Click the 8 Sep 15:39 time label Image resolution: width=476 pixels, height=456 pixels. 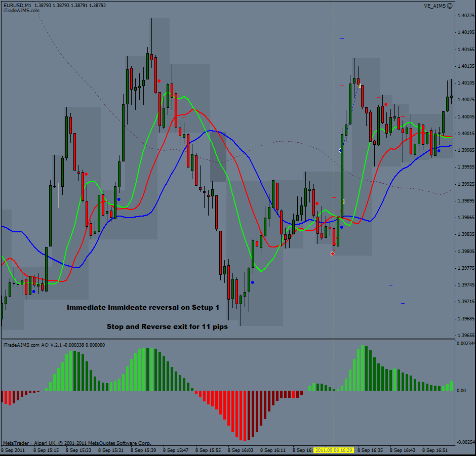143,450
